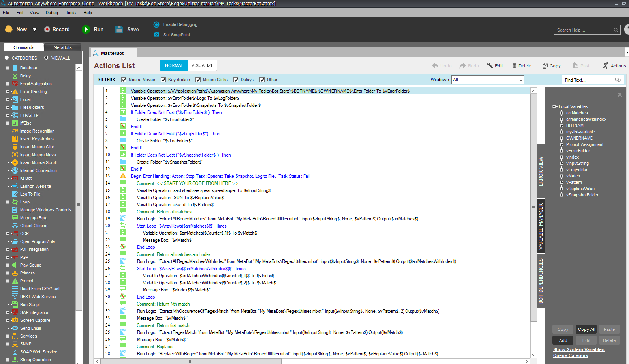Toggle the Mouse Clicks filter checkbox

(198, 80)
